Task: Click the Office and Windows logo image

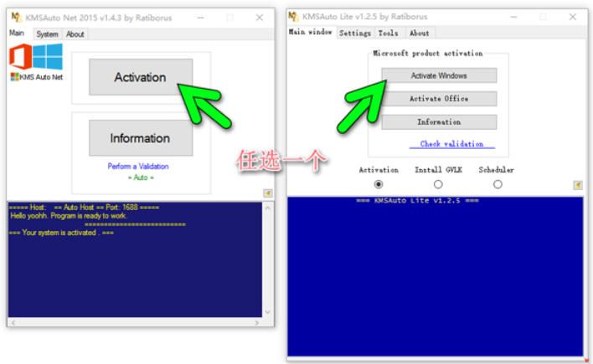Action: coord(36,56)
